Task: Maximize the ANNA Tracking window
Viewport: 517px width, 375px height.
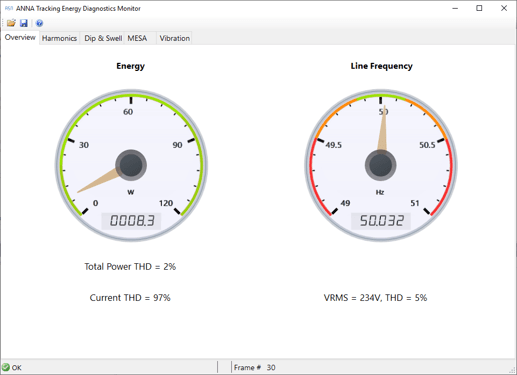Action: click(479, 8)
